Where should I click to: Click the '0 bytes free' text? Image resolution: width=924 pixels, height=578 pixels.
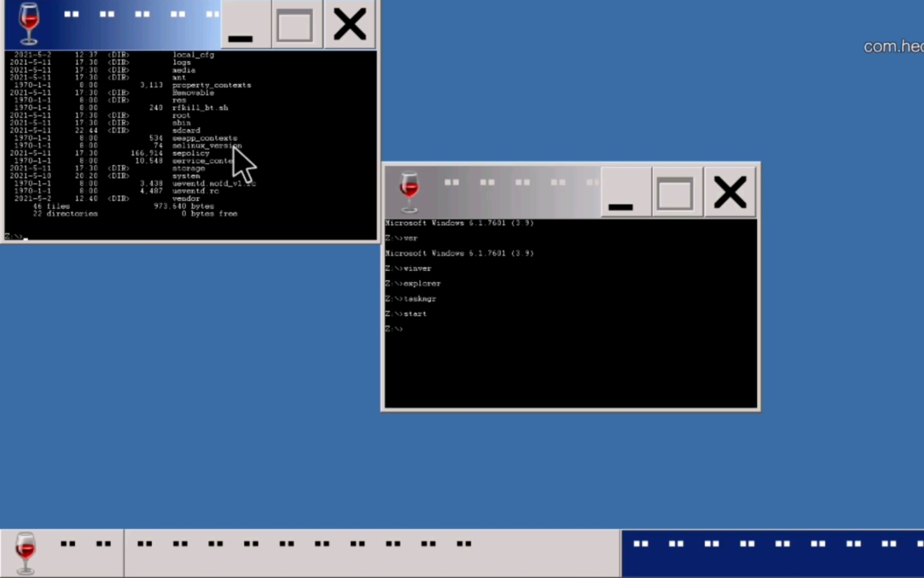point(210,214)
